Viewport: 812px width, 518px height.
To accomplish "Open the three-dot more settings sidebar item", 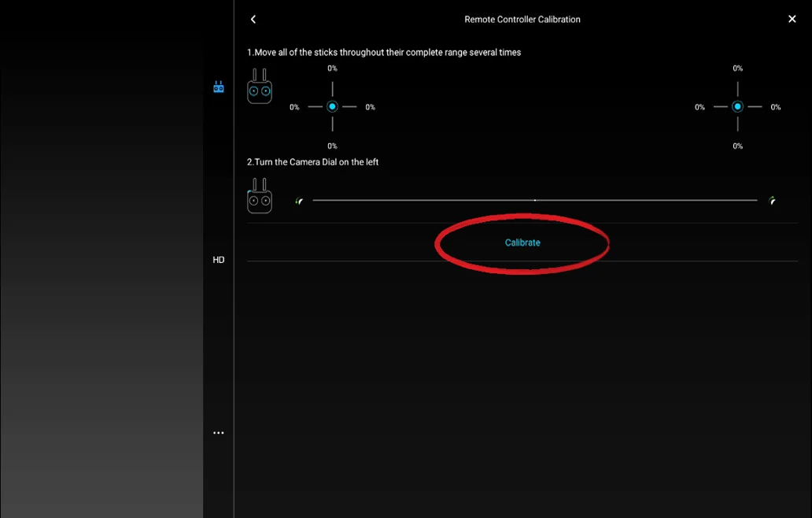I will coord(219,433).
